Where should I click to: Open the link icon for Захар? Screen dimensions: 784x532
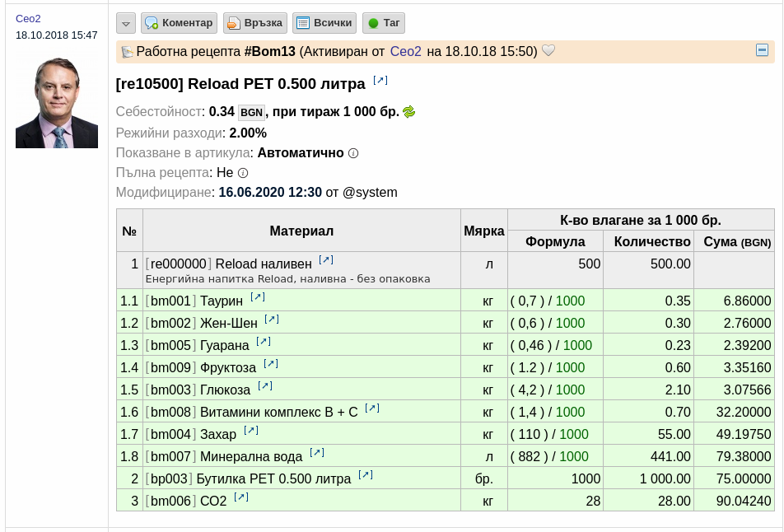pyautogui.click(x=251, y=431)
